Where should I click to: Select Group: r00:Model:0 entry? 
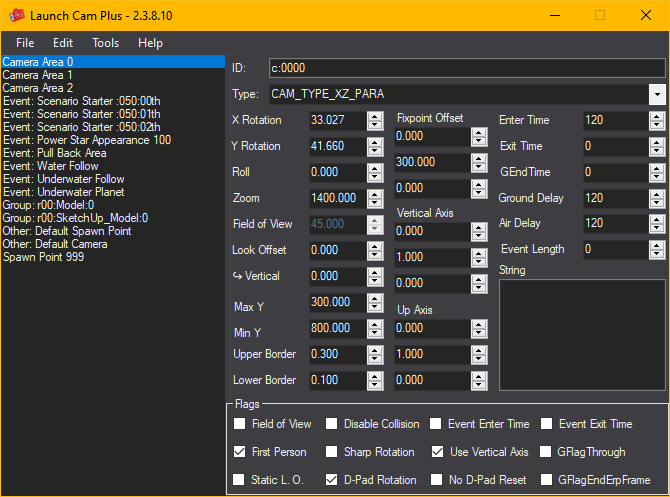[x=113, y=205]
